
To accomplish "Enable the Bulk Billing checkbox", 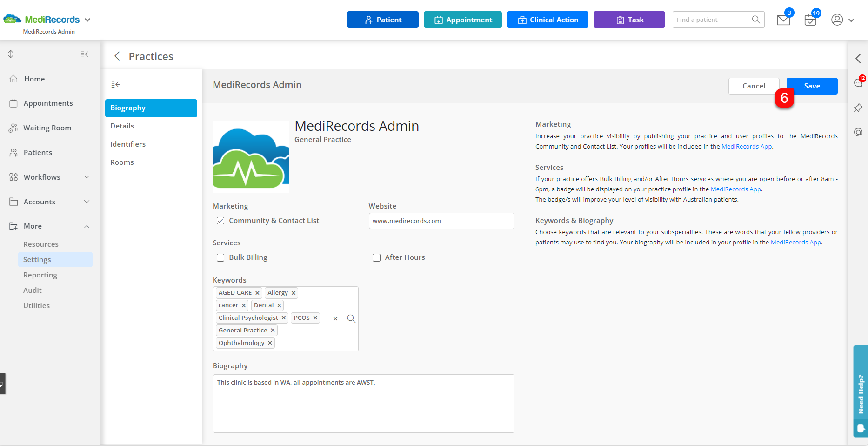I will [220, 257].
